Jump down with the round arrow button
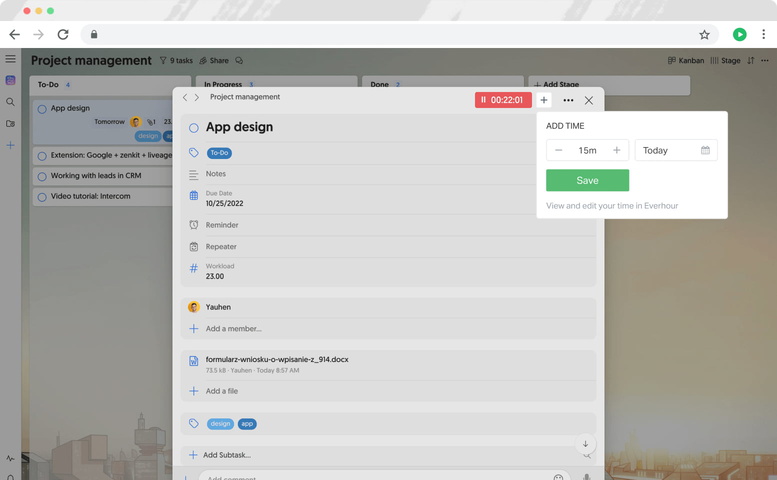 585,444
